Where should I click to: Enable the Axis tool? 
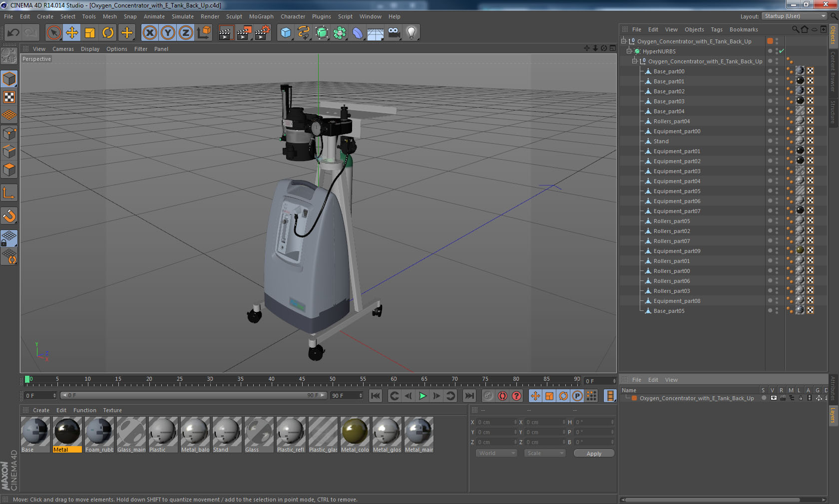[x=9, y=193]
